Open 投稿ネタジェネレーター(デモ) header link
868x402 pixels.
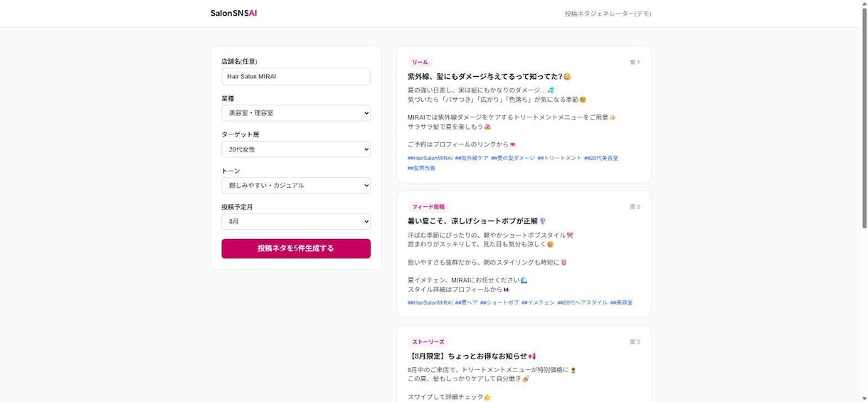[x=608, y=14]
